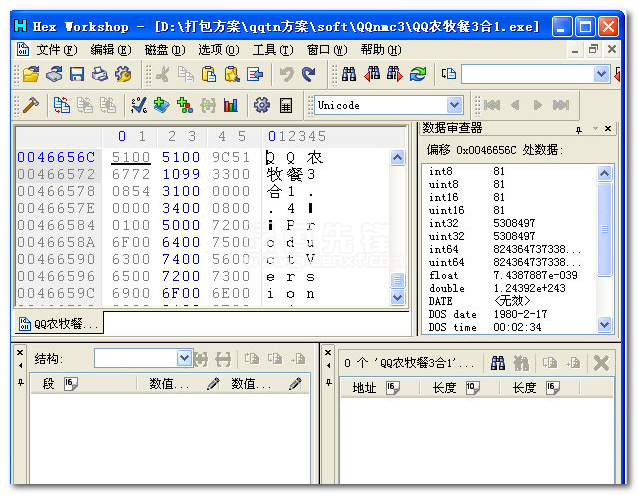This screenshot has height=495, width=638.
Task: Click the copy pages icon
Action: [186, 74]
